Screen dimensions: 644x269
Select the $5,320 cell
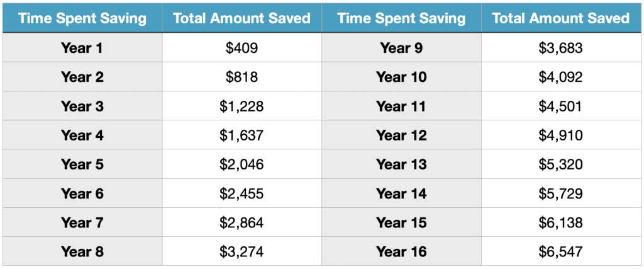561,164
